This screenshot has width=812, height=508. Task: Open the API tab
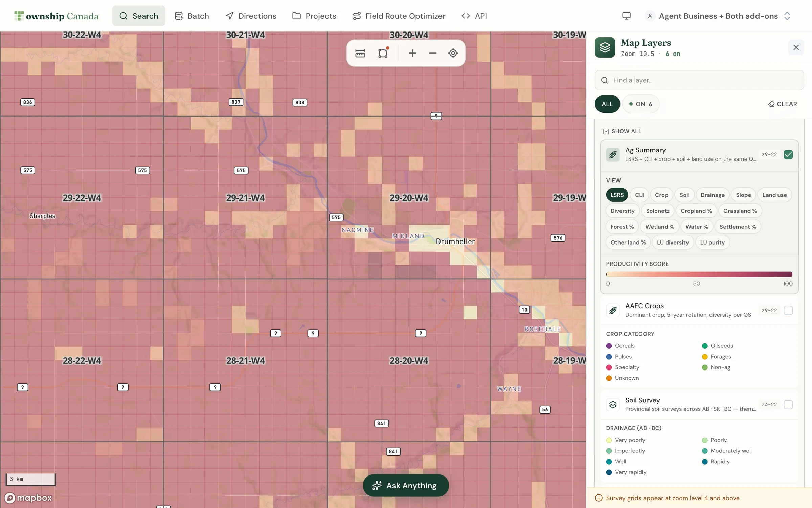[474, 16]
